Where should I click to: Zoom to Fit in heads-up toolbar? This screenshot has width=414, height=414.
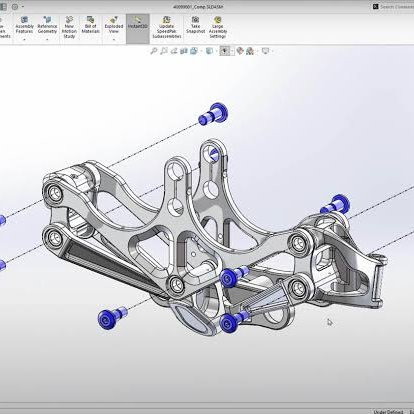(x=154, y=51)
